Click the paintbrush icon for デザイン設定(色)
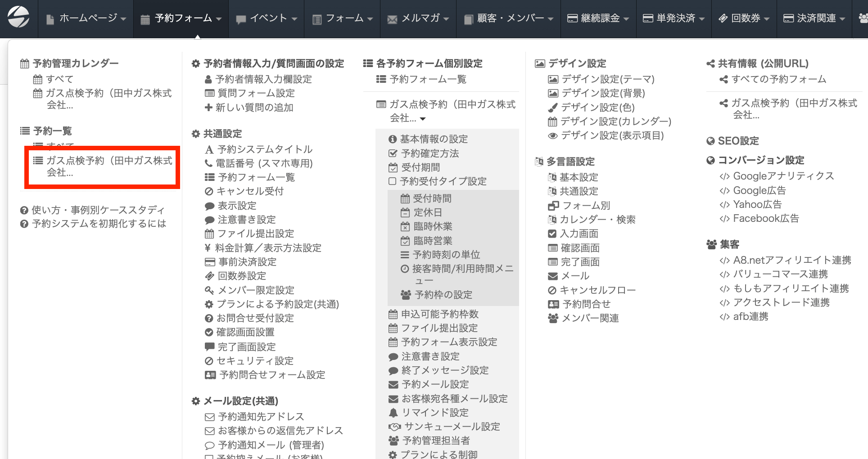Screen dimensions: 868x459 point(552,108)
